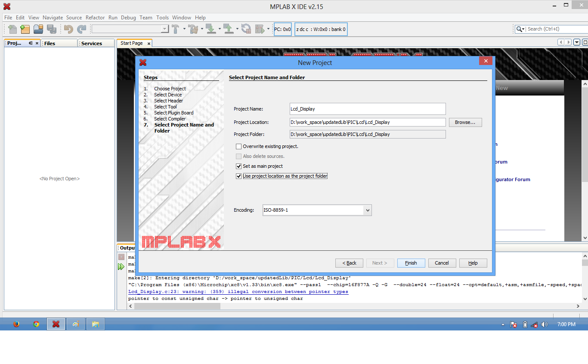
Task: Click the Output window re-run green arrows
Action: tap(121, 267)
